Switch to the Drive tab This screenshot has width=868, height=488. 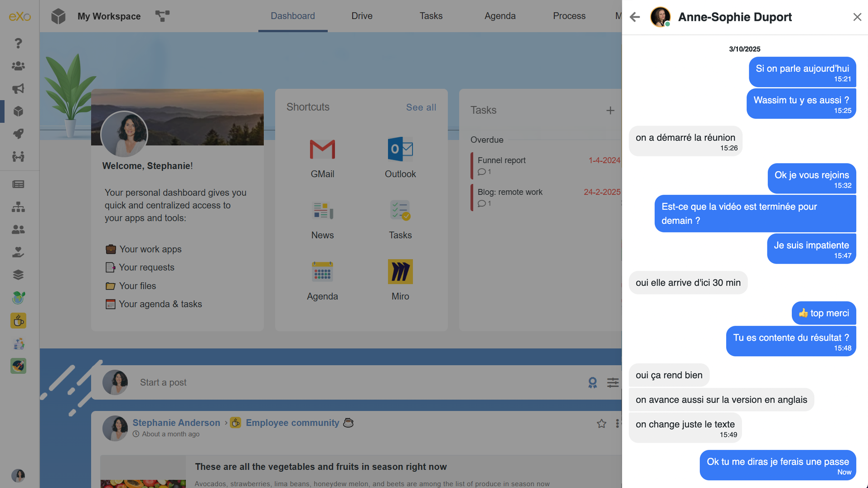[x=362, y=16]
